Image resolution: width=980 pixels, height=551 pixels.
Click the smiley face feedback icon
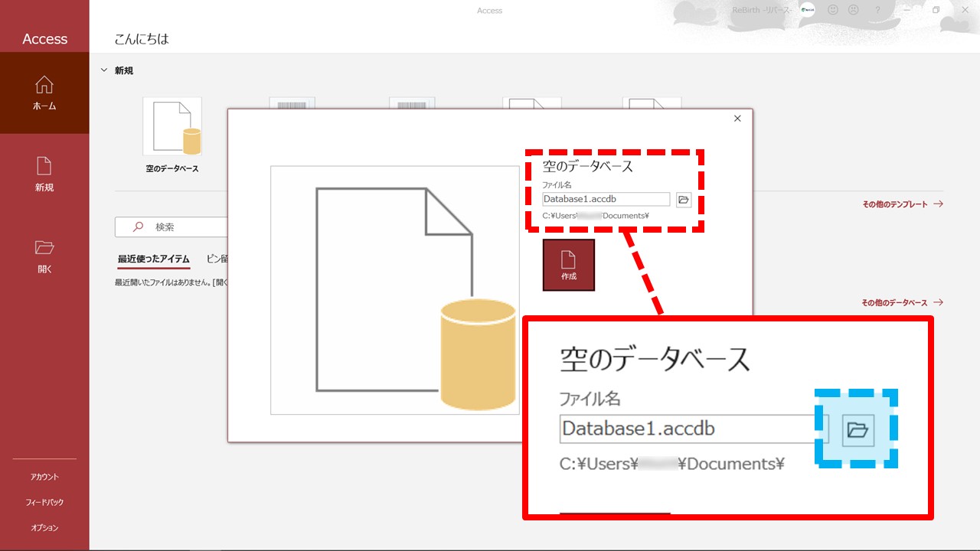tap(832, 10)
